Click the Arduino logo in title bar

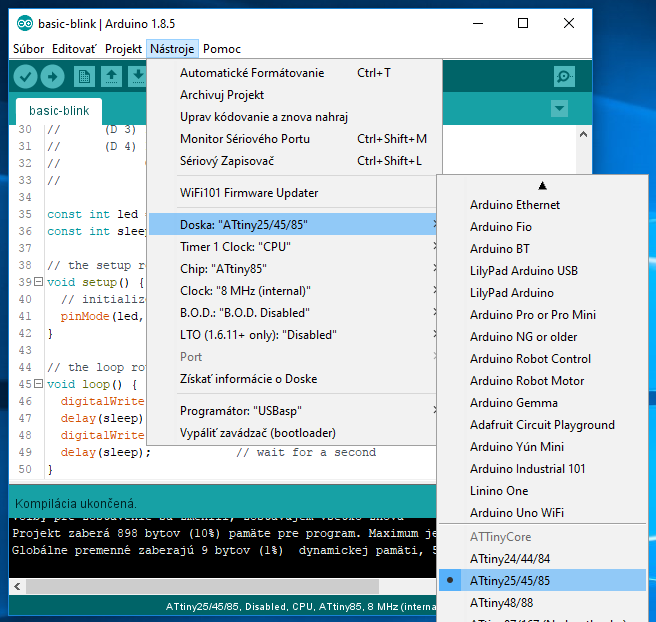click(x=25, y=23)
